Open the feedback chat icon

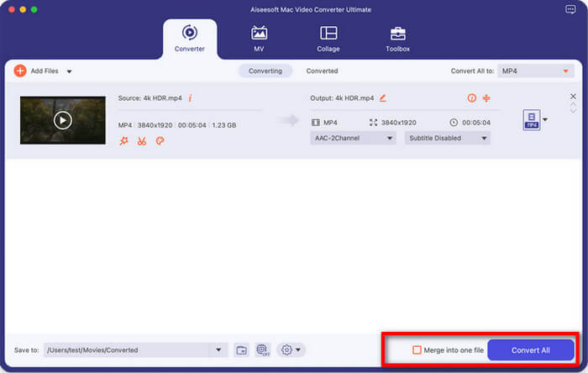coord(570,9)
